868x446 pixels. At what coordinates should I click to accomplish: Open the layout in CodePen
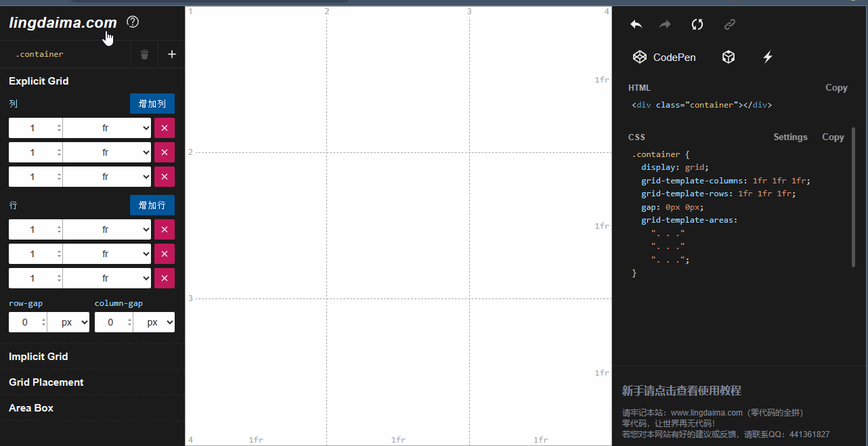click(664, 57)
